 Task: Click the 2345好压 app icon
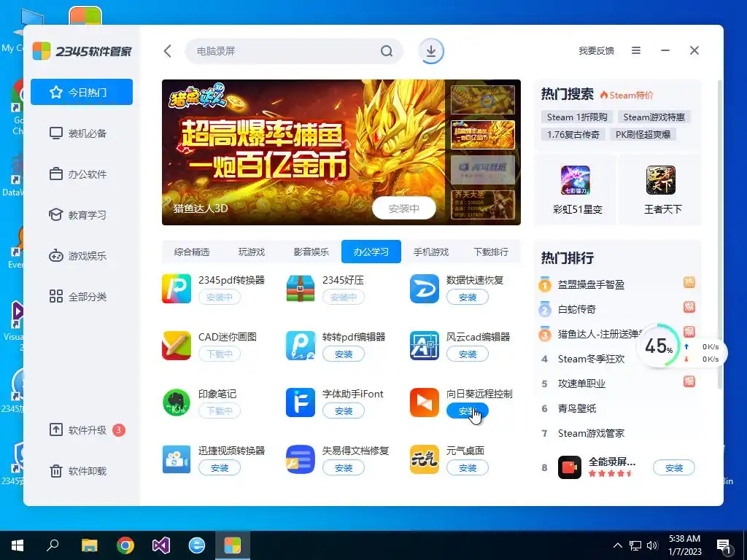click(x=300, y=289)
